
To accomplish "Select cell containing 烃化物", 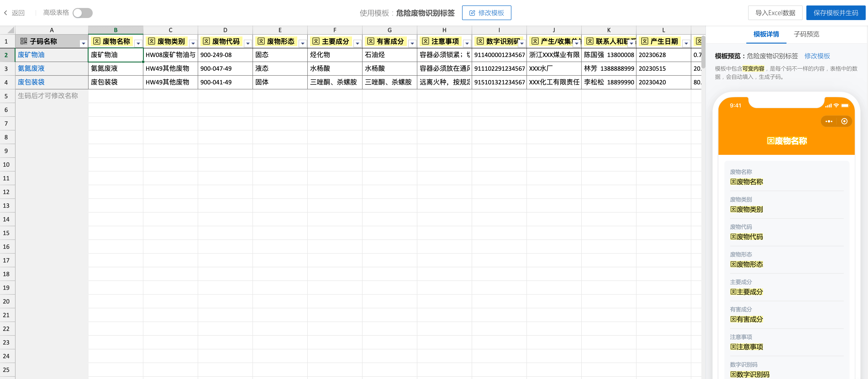I will 335,55.
